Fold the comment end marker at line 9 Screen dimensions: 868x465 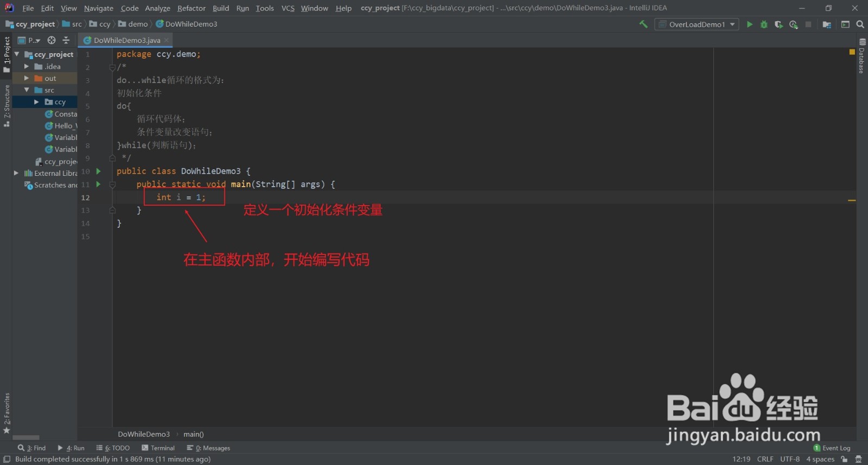tap(112, 158)
